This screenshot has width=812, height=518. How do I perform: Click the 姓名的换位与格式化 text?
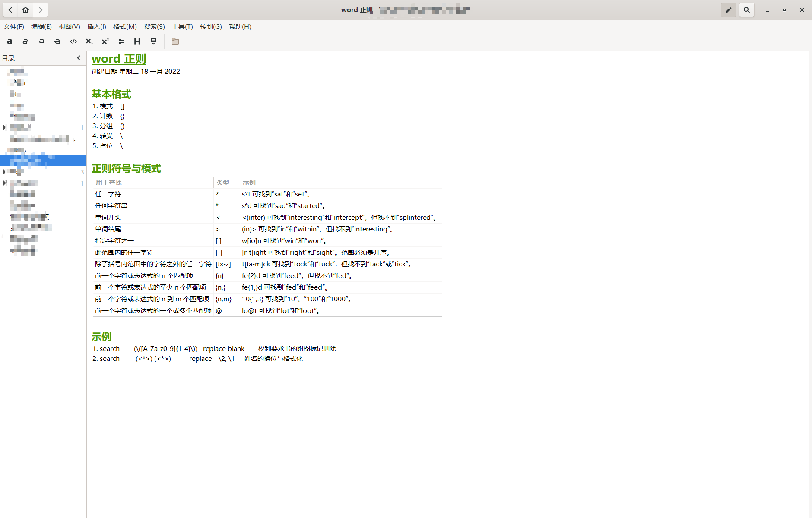point(273,359)
